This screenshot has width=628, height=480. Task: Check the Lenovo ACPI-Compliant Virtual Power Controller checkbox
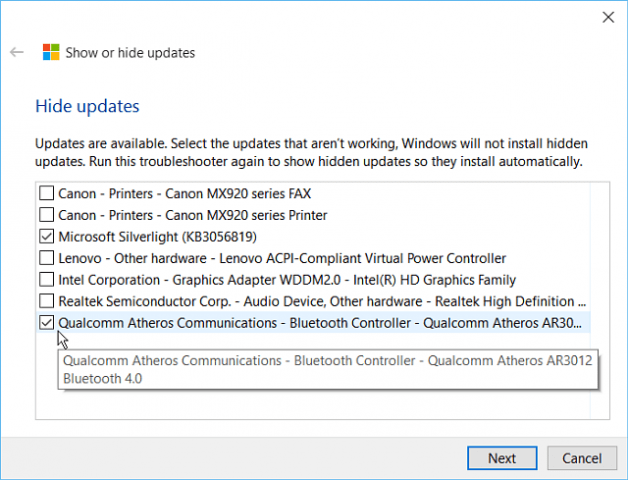coord(46,258)
